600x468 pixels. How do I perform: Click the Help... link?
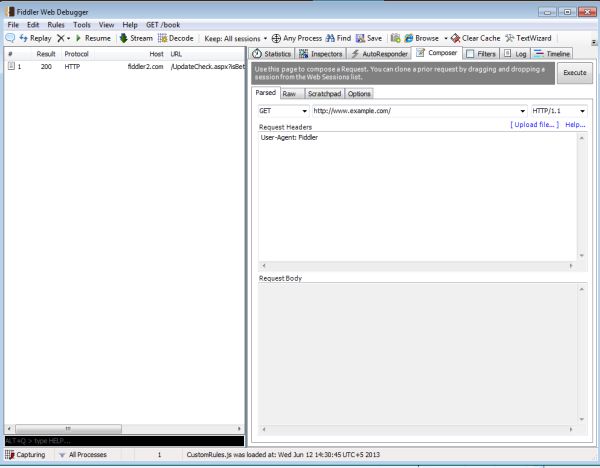point(575,125)
